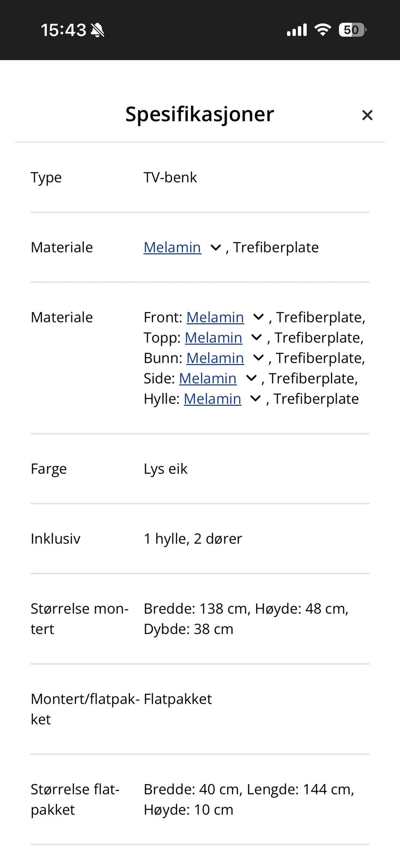Tap the Wi-Fi status icon

point(322,29)
